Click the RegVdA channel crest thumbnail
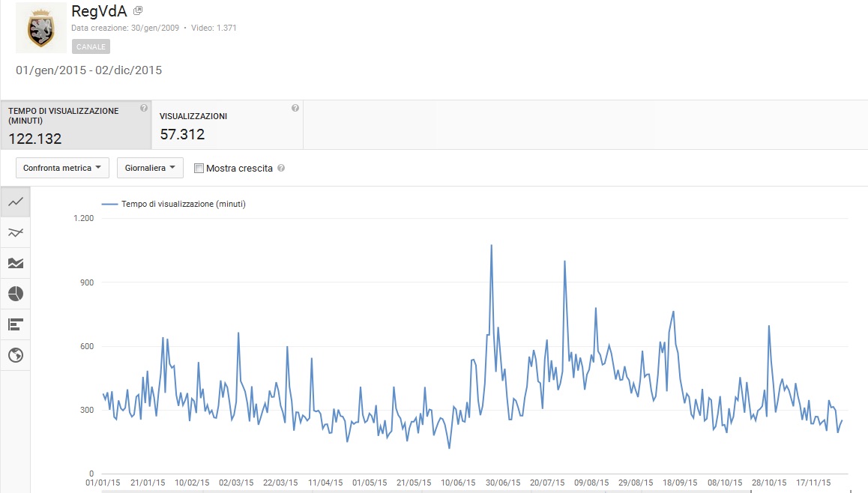The height and width of the screenshot is (493, 868). [x=41, y=28]
